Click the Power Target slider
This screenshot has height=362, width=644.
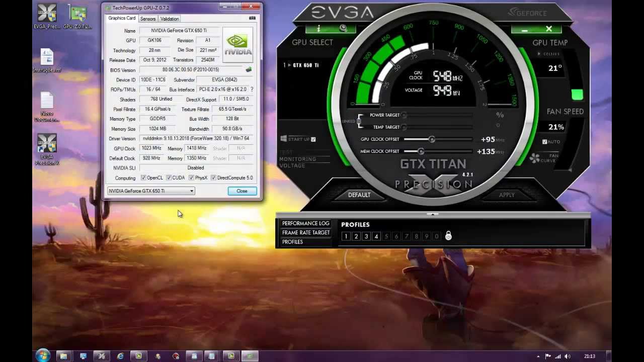(x=438, y=115)
